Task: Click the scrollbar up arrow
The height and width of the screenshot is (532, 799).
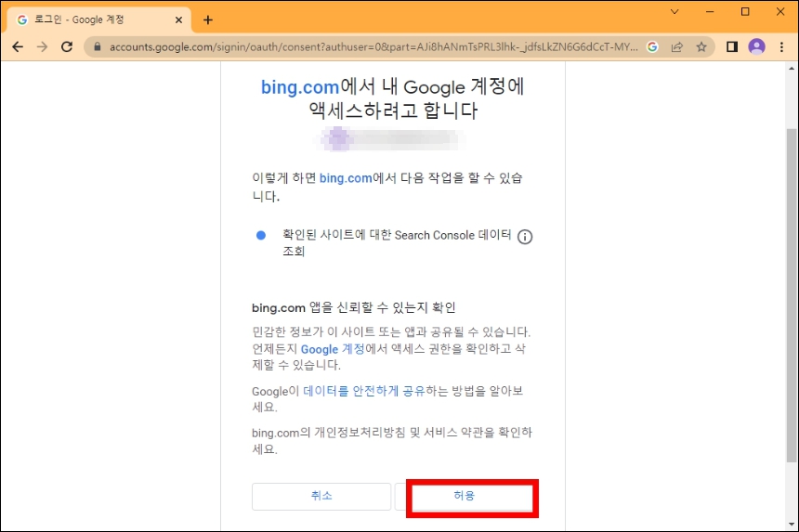Action: (791, 68)
